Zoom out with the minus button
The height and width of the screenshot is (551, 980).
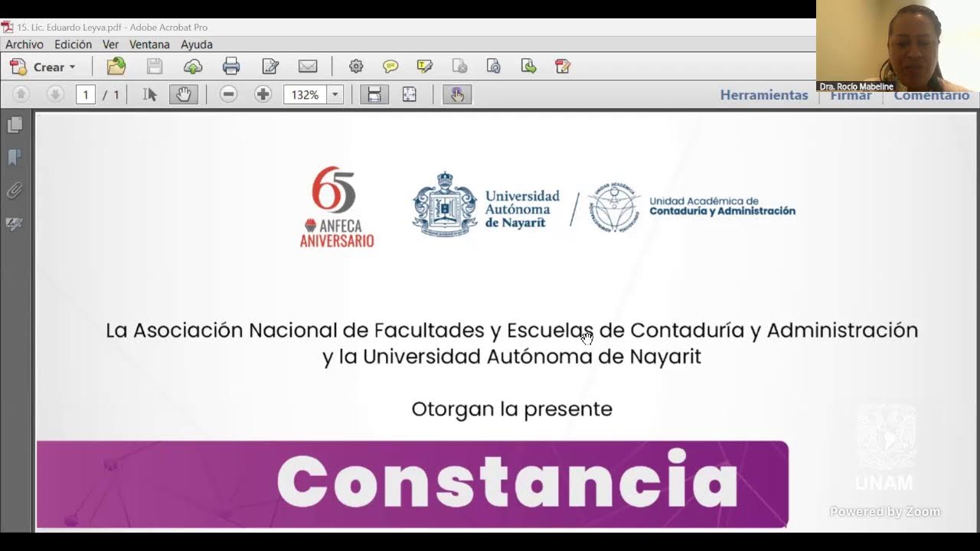[x=228, y=94]
